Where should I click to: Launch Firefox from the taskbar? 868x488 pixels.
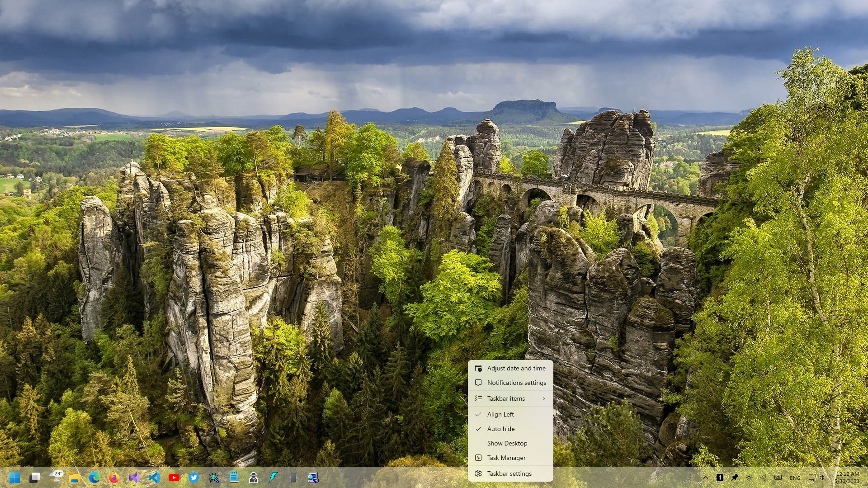click(x=114, y=478)
